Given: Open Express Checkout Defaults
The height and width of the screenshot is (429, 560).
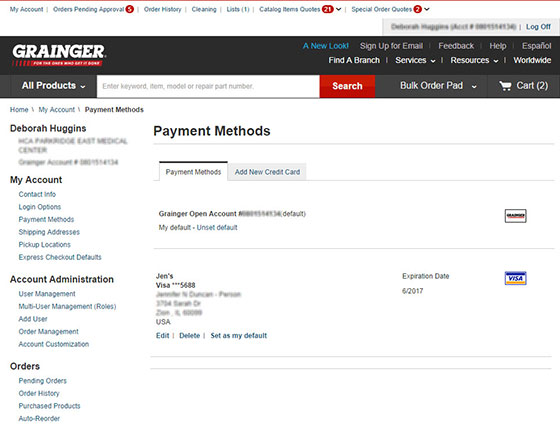Looking at the screenshot, I should (x=60, y=257).
